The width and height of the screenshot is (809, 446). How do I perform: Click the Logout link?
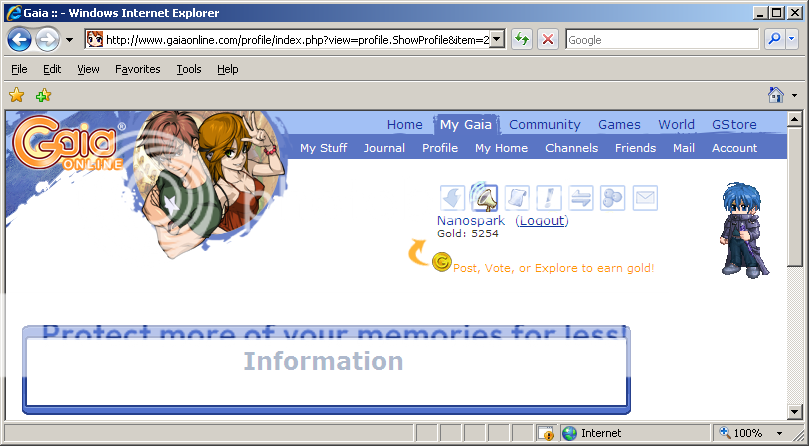(542, 221)
